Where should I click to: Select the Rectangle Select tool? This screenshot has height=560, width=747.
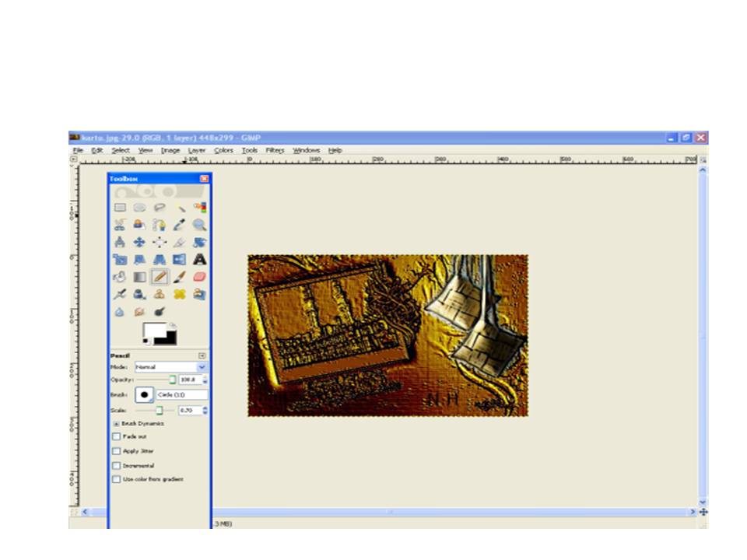(x=120, y=208)
